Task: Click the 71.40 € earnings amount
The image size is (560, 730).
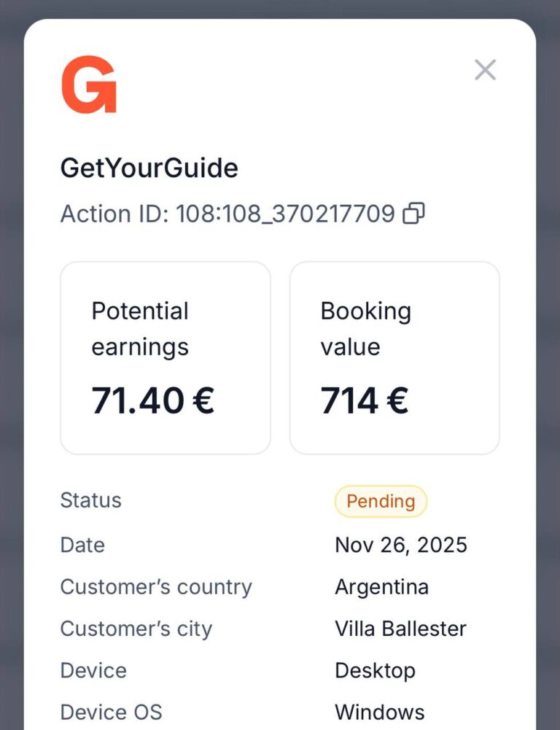Action: point(152,400)
